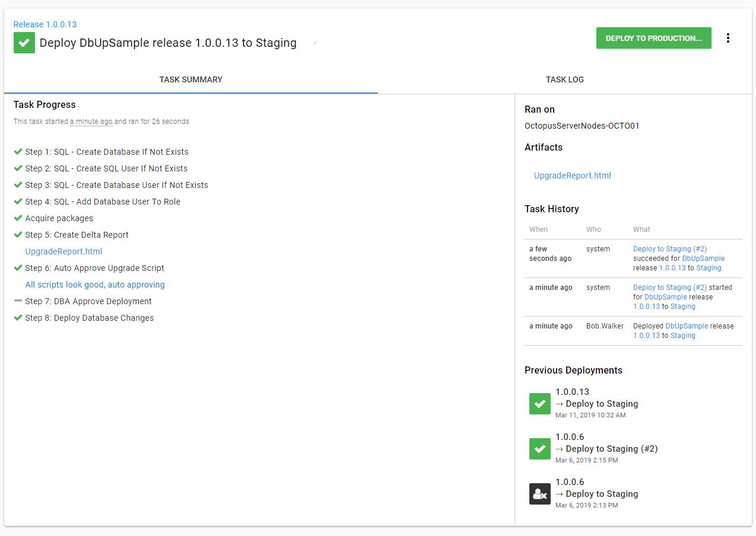Viewport: 756px width, 536px height.
Task: Open the three-dot overflow menu
Action: pos(728,38)
